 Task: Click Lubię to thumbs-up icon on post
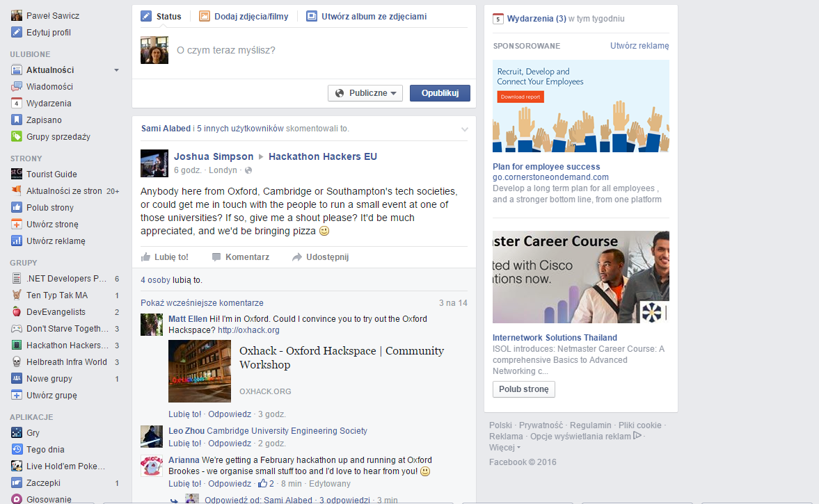coord(145,257)
